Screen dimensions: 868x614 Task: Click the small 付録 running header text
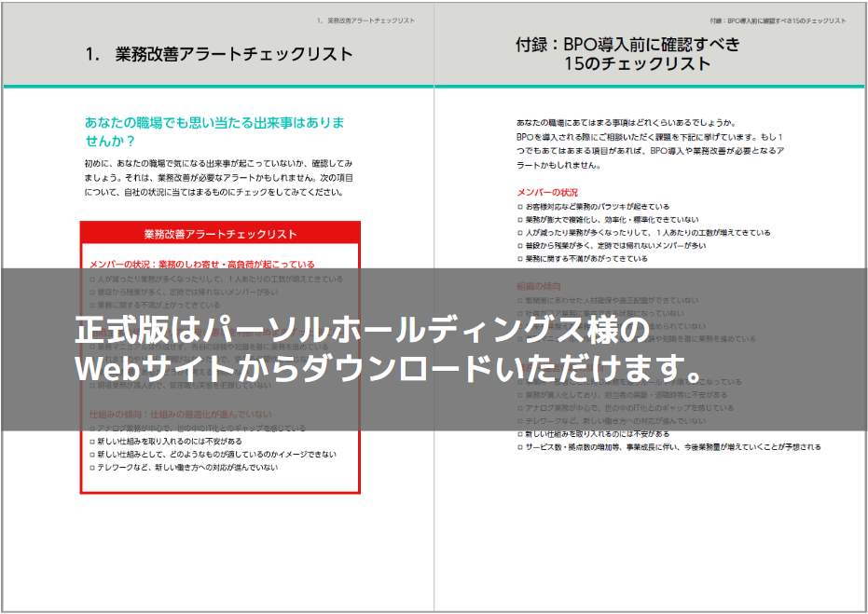point(778,20)
